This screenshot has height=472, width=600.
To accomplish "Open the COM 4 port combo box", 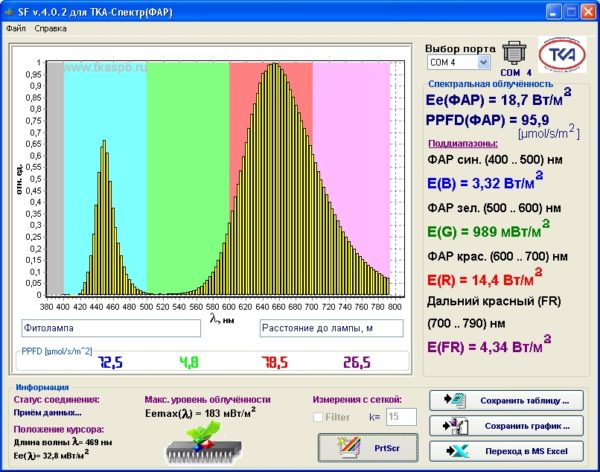I will [458, 62].
